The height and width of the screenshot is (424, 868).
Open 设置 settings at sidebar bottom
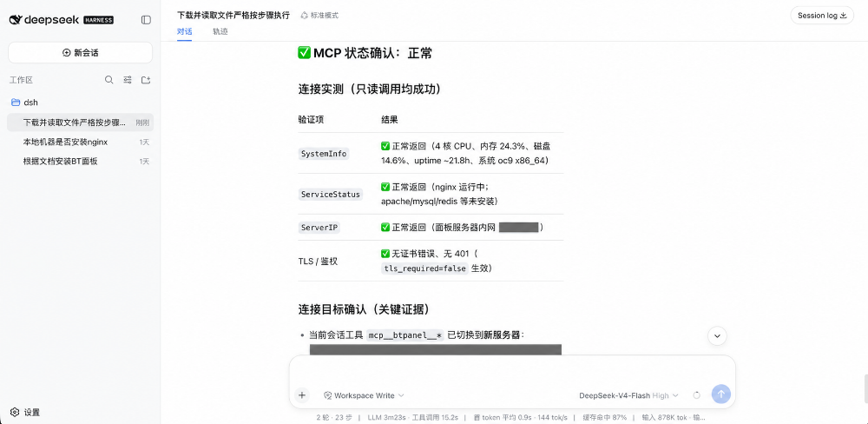click(x=25, y=413)
